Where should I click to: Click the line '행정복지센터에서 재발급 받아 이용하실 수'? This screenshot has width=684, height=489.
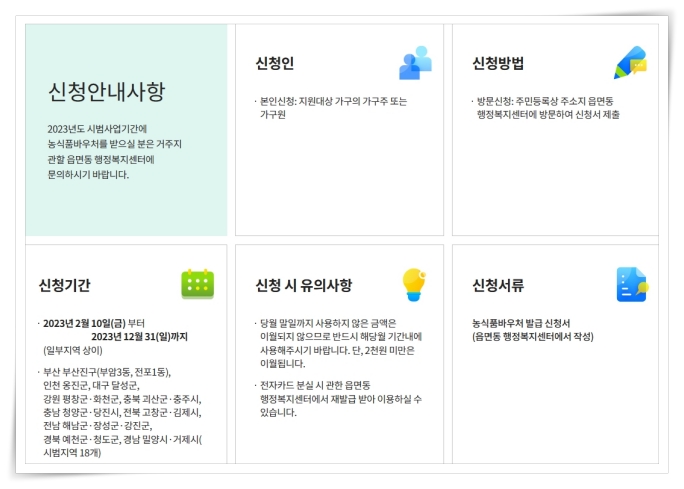pos(341,399)
